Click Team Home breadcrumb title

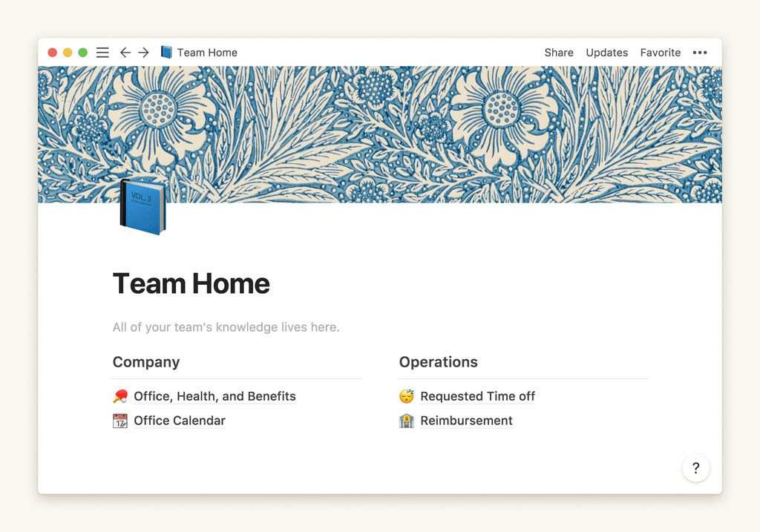coord(207,53)
